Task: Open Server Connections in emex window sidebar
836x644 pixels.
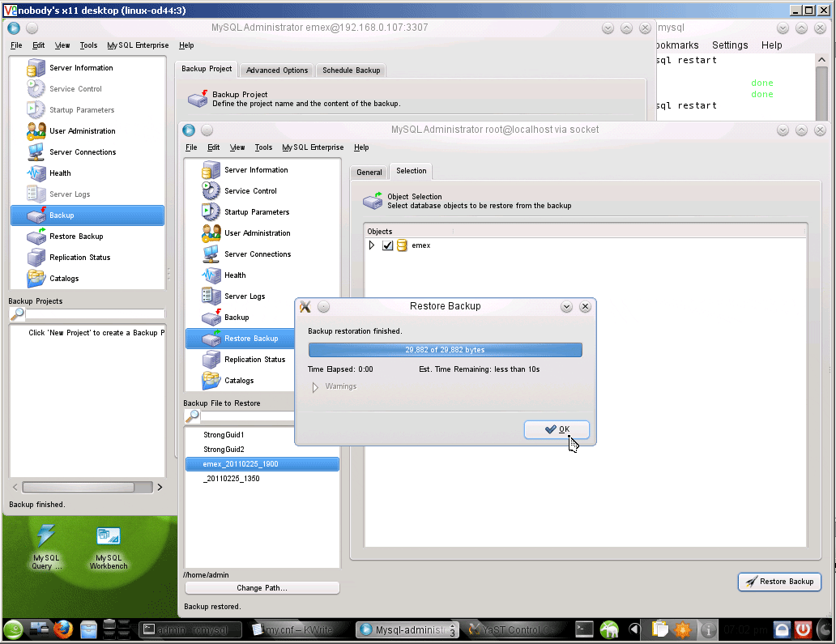Action: [x=87, y=152]
